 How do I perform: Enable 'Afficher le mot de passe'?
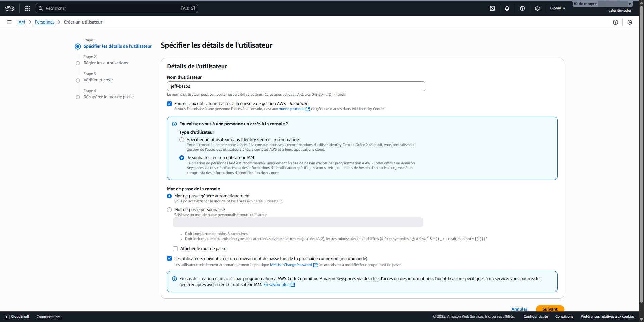click(175, 249)
